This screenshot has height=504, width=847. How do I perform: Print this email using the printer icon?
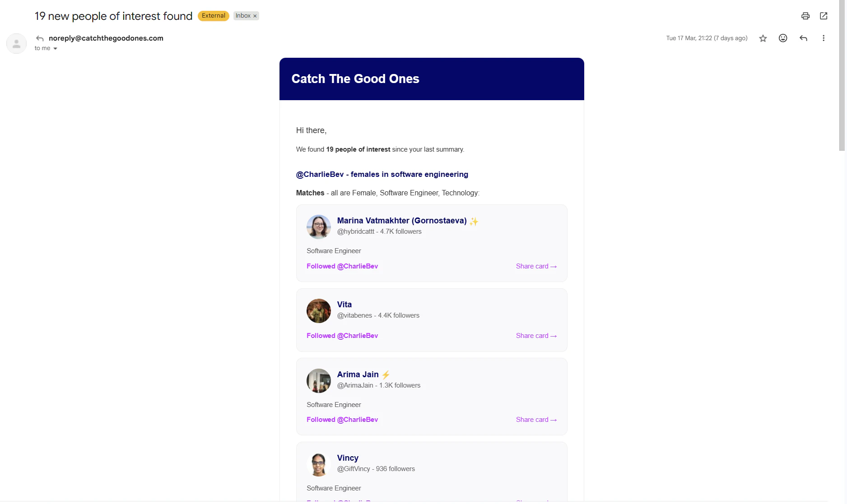point(805,16)
